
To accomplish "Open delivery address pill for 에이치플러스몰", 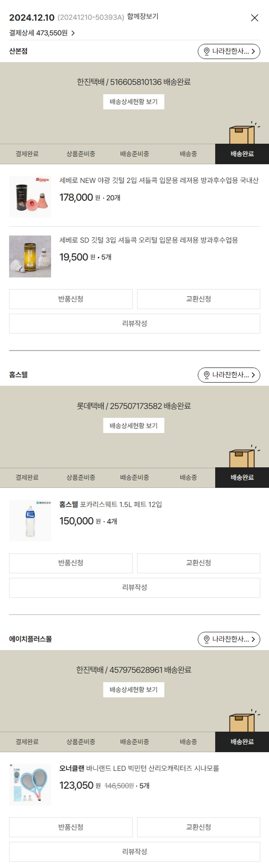I will [229, 639].
